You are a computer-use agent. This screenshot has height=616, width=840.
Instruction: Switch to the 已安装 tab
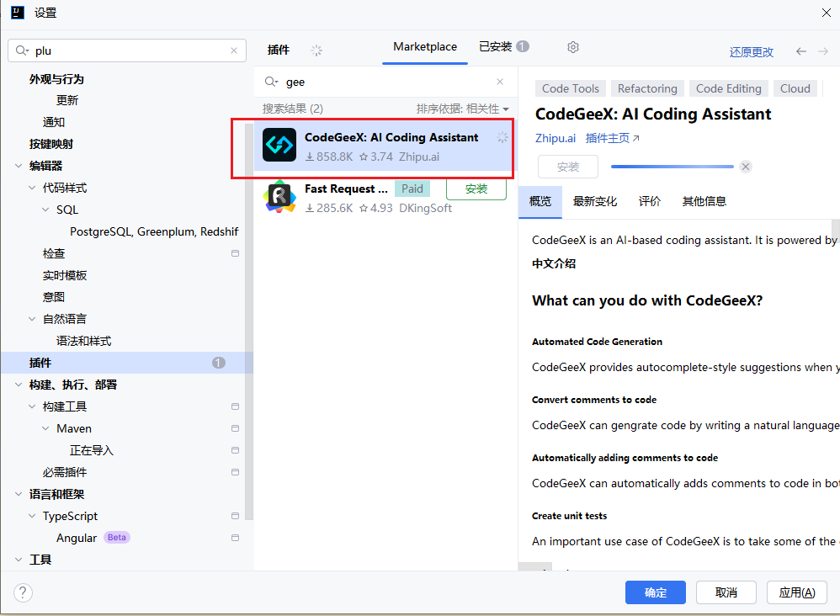coord(503,47)
